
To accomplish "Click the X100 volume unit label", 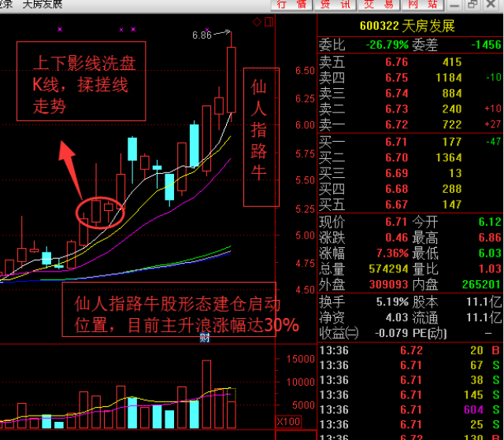I will click(289, 421).
